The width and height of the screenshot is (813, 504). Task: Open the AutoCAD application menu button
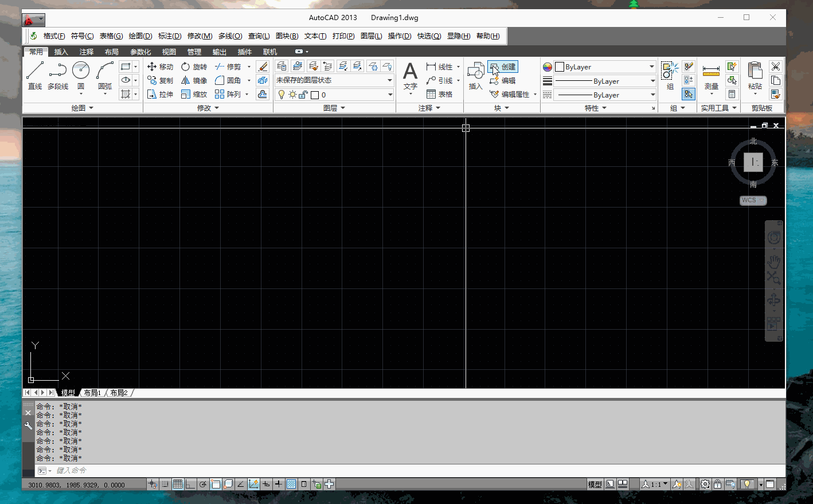(x=34, y=20)
